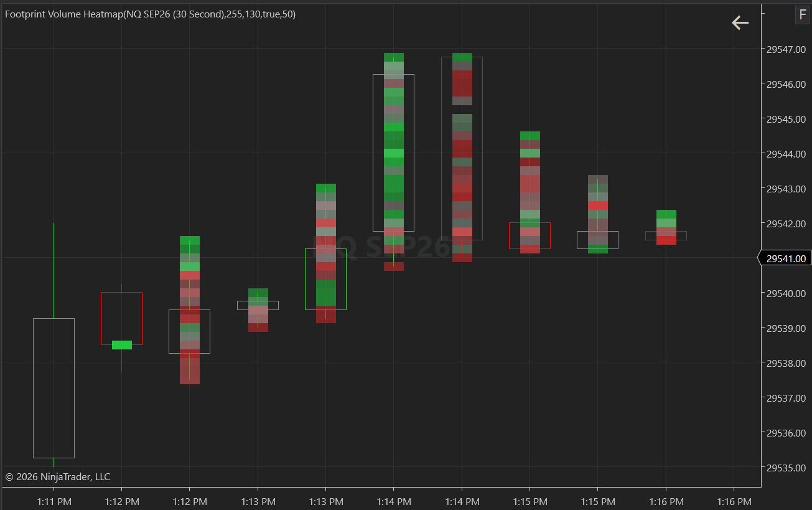Select the green-outlined candle body
Image resolution: width=812 pixels, height=510 pixels.
coord(325,279)
